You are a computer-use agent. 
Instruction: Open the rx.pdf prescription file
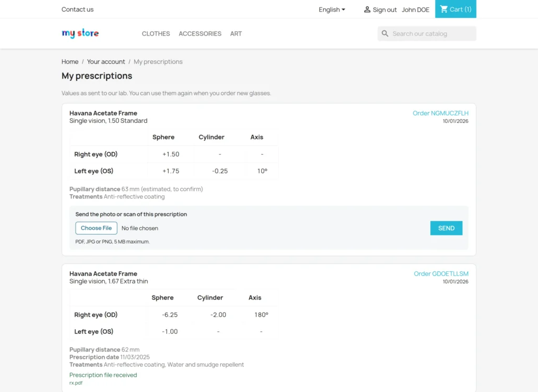click(x=76, y=383)
